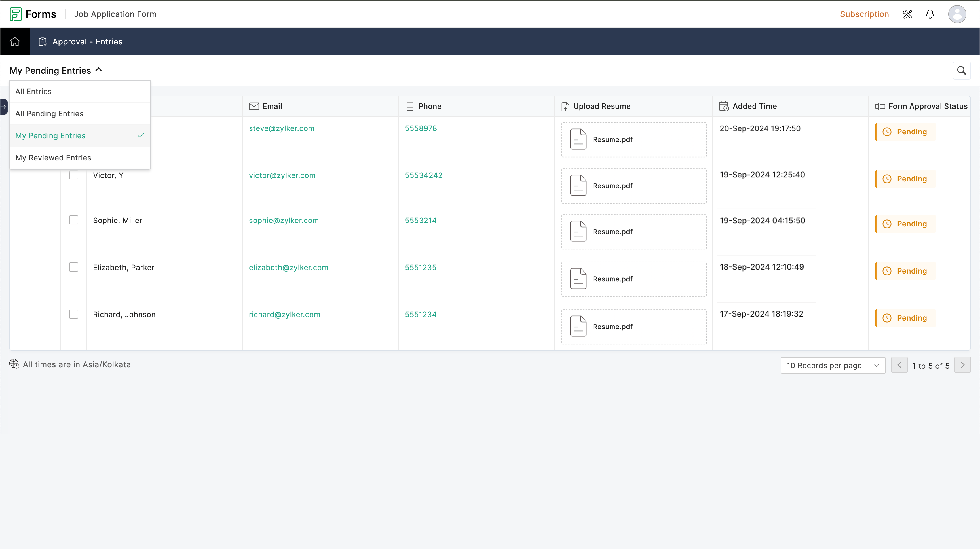Expand the My Pending Entries dropdown
Viewport: 980px width, 549px height.
click(55, 70)
